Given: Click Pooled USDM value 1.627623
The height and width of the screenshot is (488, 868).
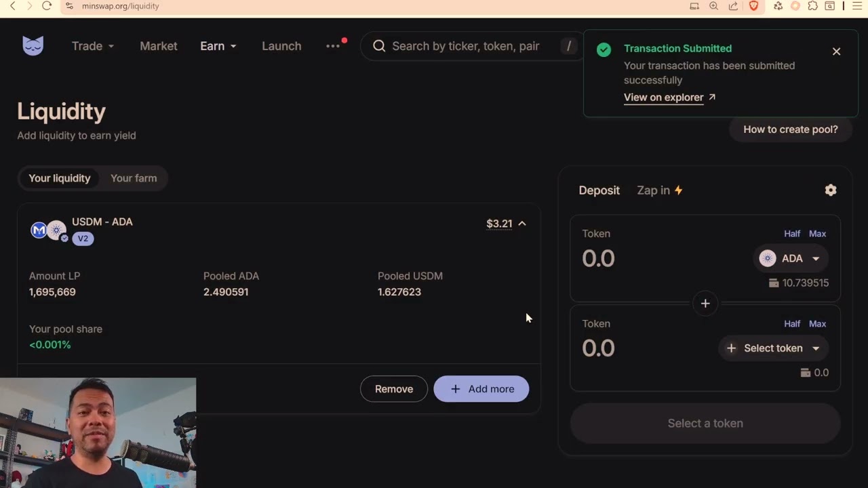Looking at the screenshot, I should coord(399,292).
